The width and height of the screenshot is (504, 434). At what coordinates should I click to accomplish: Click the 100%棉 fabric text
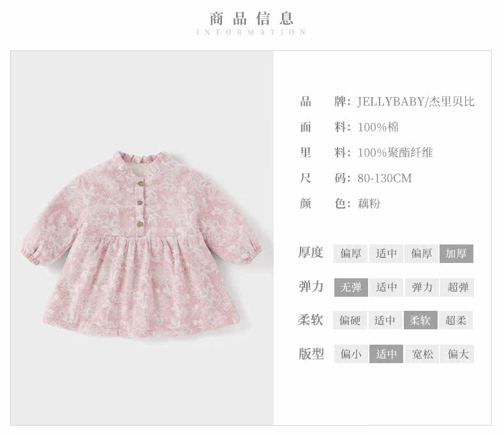(378, 127)
